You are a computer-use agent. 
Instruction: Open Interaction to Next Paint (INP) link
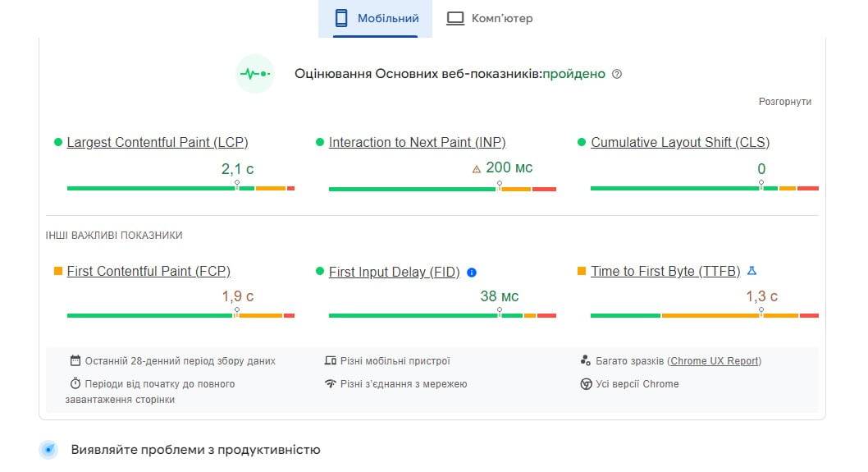(x=417, y=142)
